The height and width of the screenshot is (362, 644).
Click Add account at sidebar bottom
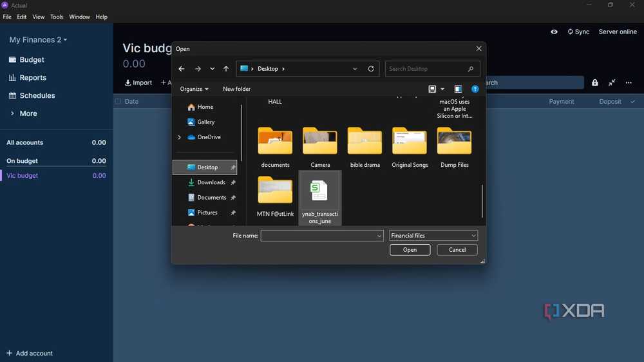[30, 353]
